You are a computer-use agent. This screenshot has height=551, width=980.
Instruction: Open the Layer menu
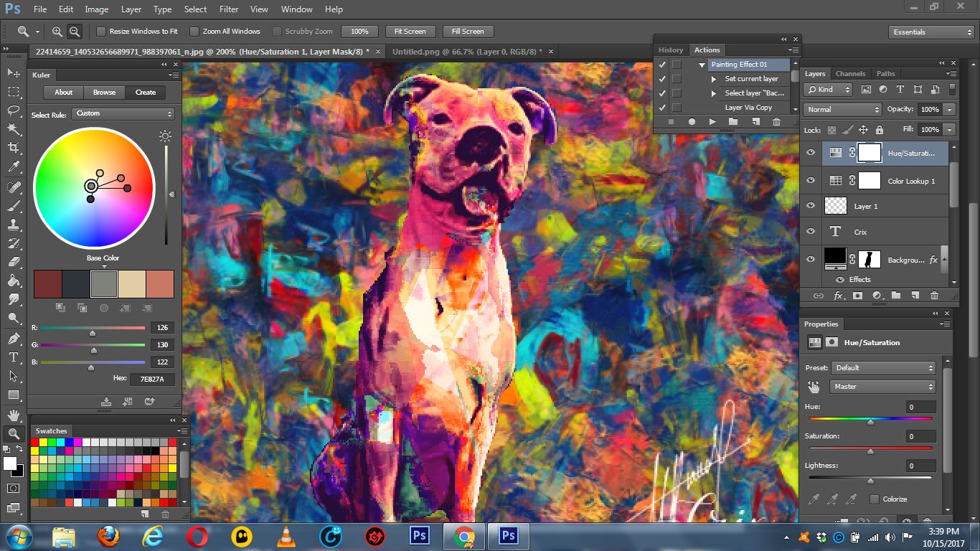(131, 9)
